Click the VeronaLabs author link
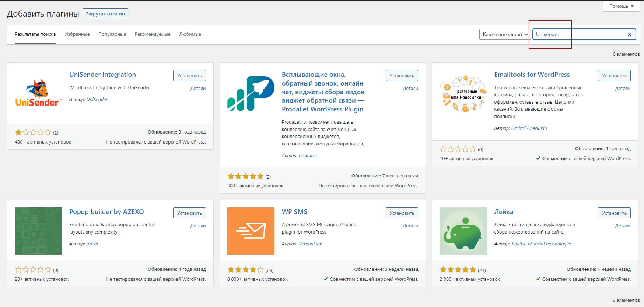Screen dimensions: 644x307 pos(311,244)
